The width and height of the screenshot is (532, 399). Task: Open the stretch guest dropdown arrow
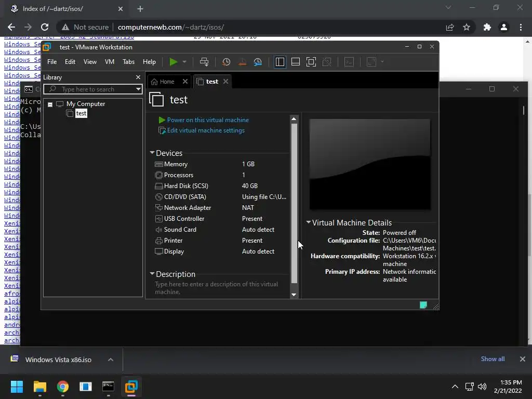(x=382, y=62)
